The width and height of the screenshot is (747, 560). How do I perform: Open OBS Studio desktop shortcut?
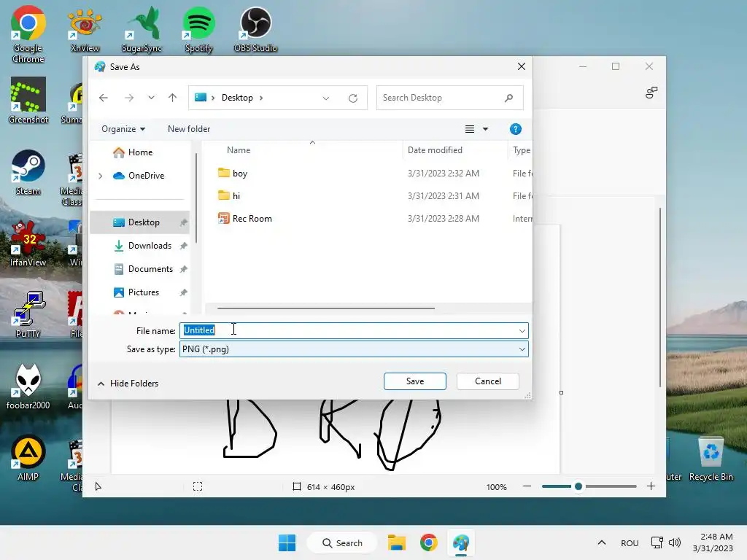click(x=255, y=29)
